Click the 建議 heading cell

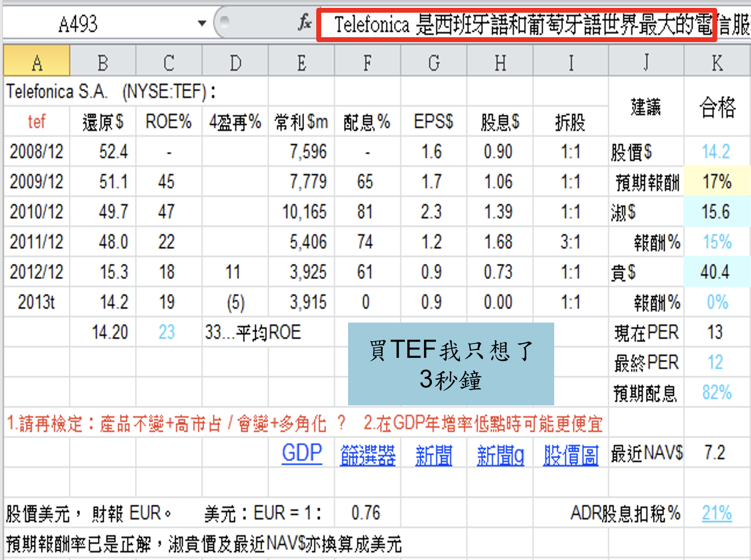point(646,106)
